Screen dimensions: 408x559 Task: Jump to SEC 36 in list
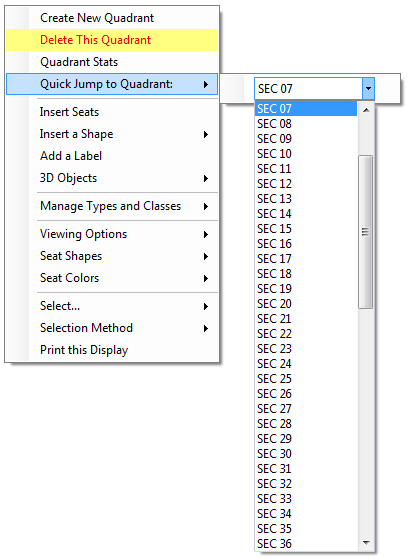click(306, 544)
